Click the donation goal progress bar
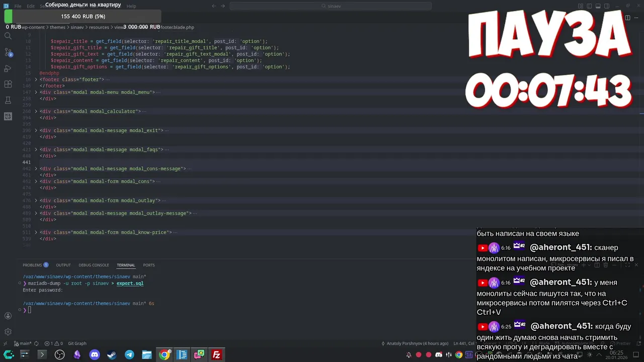This screenshot has height=362, width=644. pyautogui.click(x=83, y=17)
